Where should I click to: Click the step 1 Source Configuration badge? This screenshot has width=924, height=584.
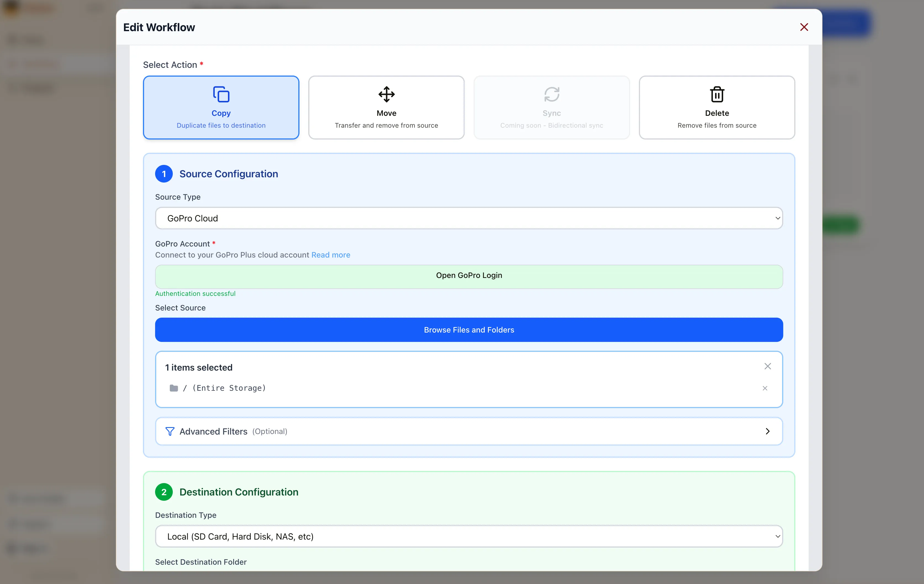tap(164, 173)
